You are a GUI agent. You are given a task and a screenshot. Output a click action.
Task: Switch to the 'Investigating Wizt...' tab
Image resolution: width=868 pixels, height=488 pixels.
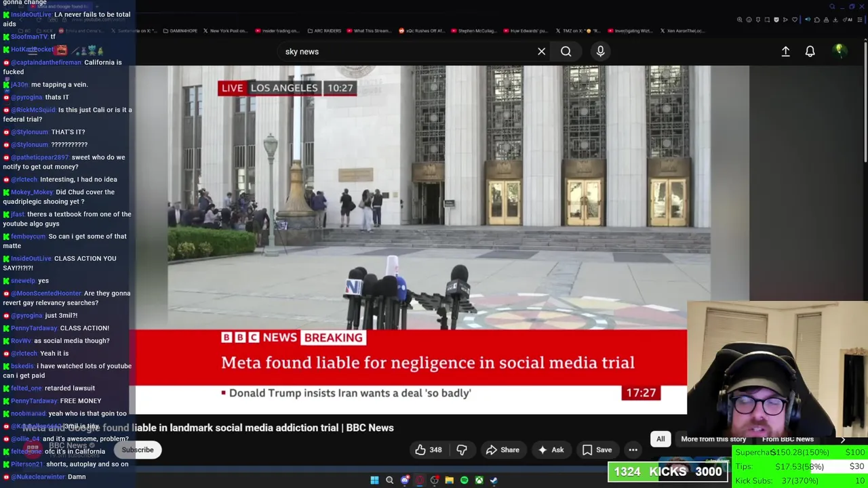pos(629,30)
